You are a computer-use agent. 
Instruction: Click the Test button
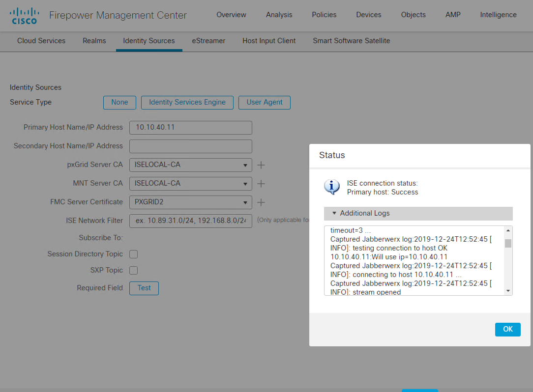pyautogui.click(x=144, y=288)
